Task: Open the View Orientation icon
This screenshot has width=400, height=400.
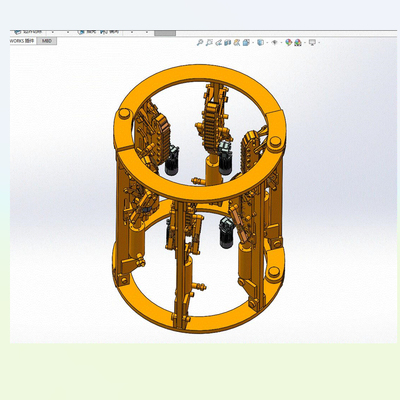Action: pos(246,42)
